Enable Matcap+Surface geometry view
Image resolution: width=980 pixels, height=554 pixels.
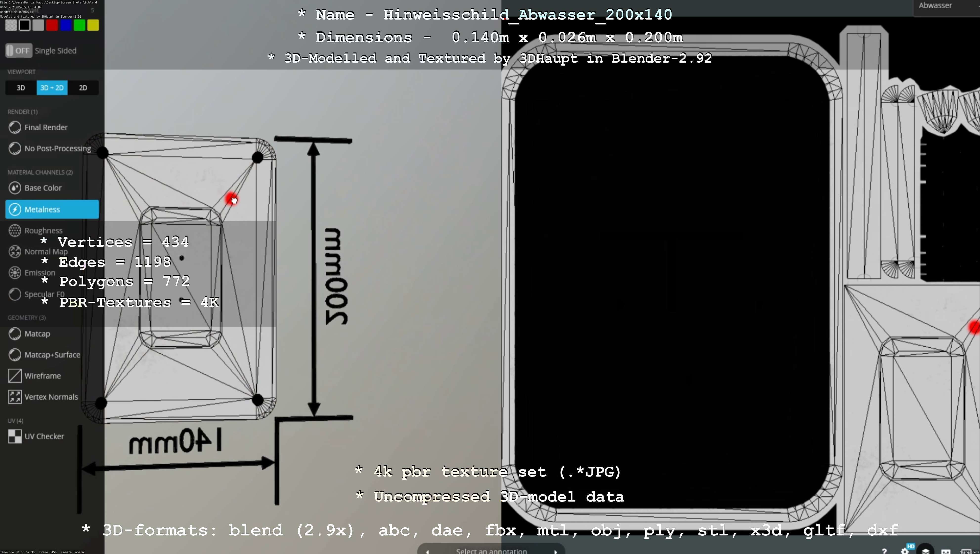pyautogui.click(x=52, y=355)
